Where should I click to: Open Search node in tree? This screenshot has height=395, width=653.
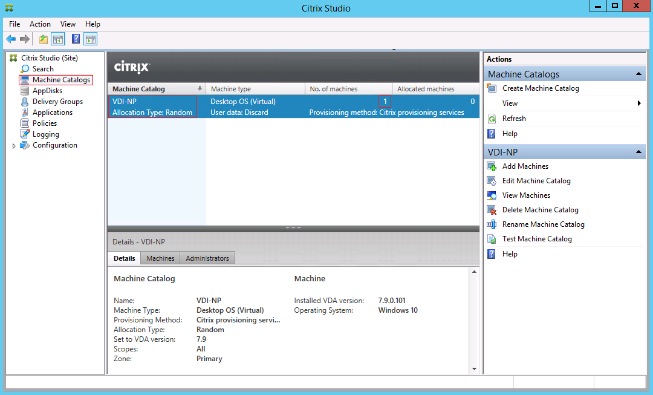pyautogui.click(x=43, y=69)
